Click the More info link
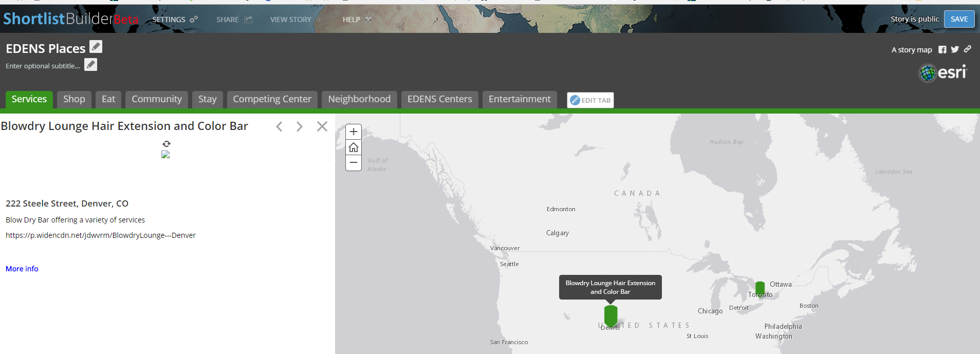Screen dimensions: 980x354 point(22,269)
